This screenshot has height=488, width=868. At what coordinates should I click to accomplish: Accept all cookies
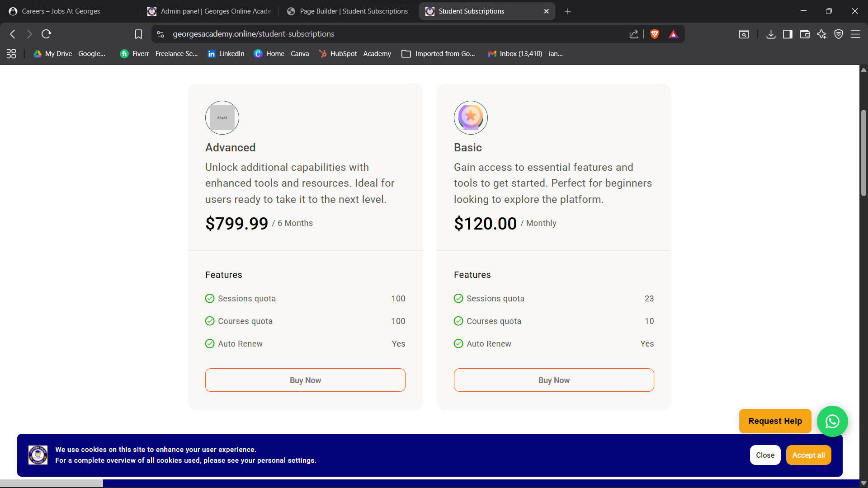pos(808,455)
